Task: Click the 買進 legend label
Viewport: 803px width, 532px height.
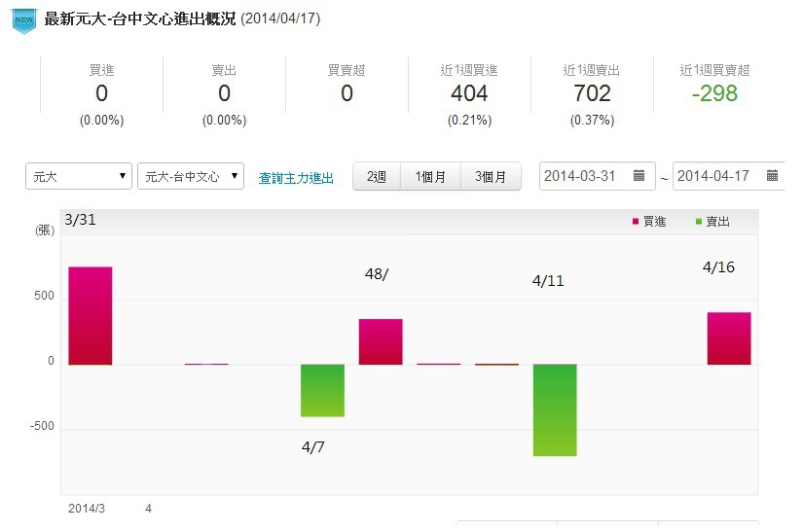Action: 654,222
